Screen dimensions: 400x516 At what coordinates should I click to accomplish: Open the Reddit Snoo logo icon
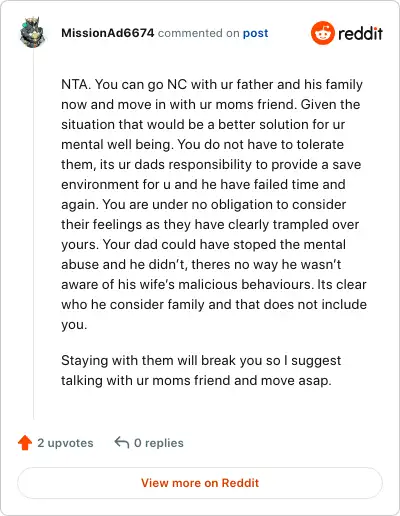pyautogui.click(x=322, y=33)
